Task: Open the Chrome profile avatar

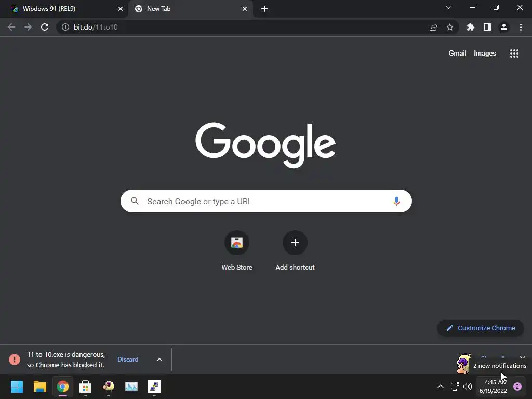Action: [x=504, y=27]
